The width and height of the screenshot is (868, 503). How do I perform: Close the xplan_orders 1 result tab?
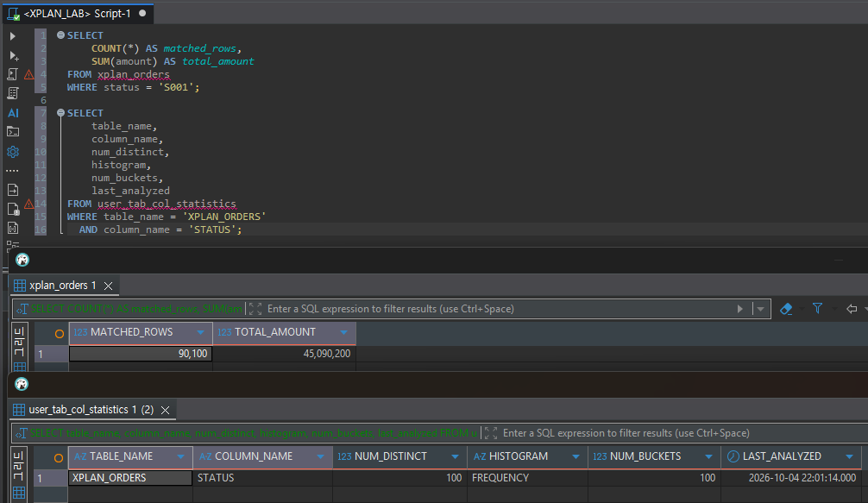click(109, 286)
